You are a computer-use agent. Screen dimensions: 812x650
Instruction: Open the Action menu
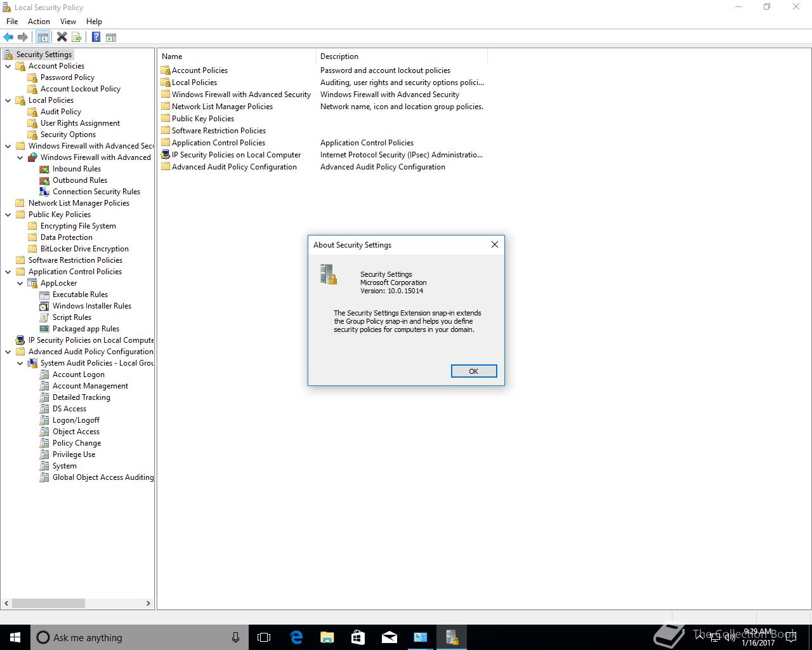[x=39, y=21]
